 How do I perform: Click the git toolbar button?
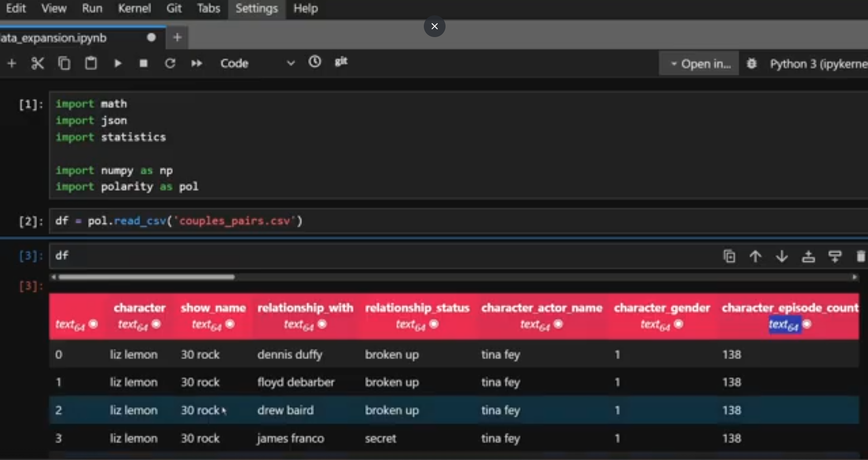[x=341, y=61]
